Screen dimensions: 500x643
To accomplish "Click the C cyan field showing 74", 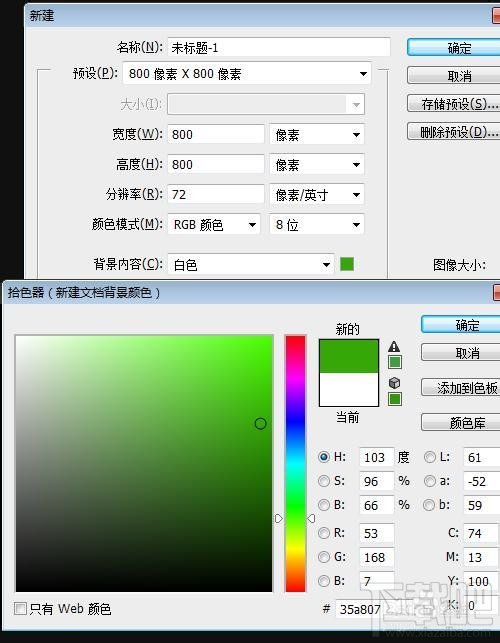I will pos(482,533).
